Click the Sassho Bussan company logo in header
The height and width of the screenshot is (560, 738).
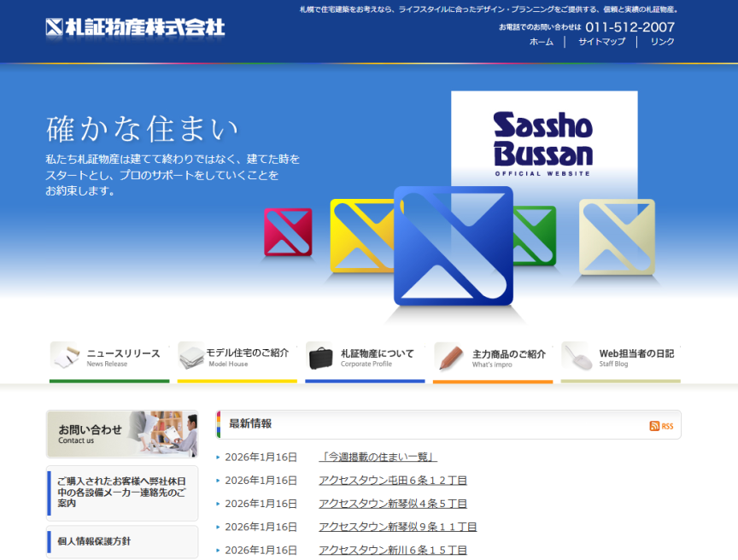click(136, 27)
